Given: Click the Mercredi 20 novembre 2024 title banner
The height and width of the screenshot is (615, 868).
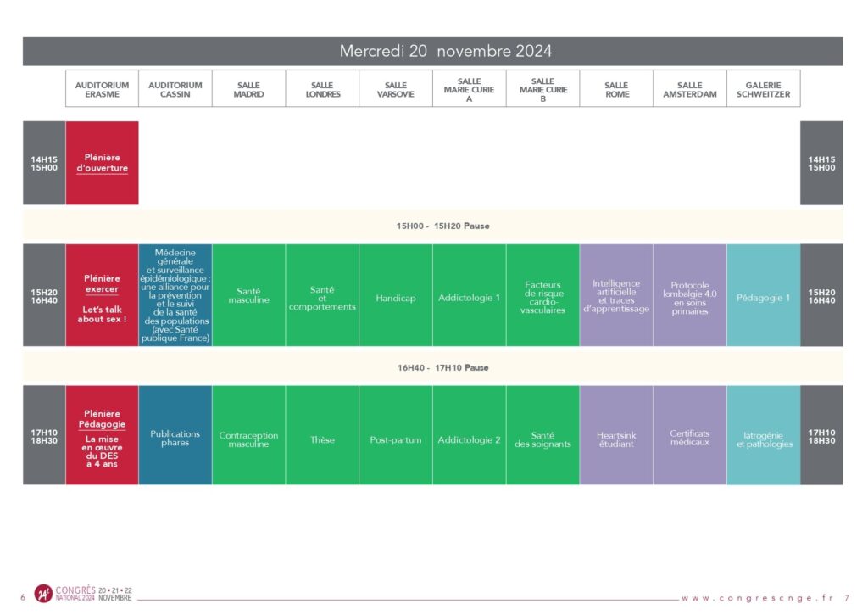Looking at the screenshot, I should 447,50.
